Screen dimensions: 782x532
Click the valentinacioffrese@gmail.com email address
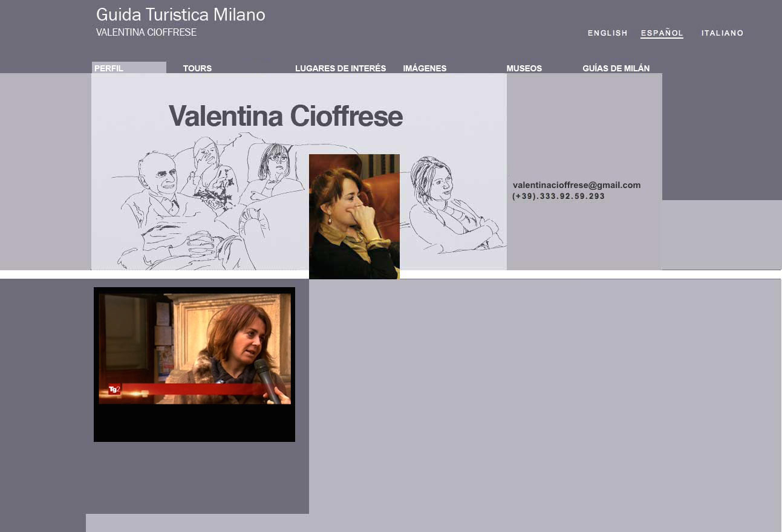[x=576, y=185]
